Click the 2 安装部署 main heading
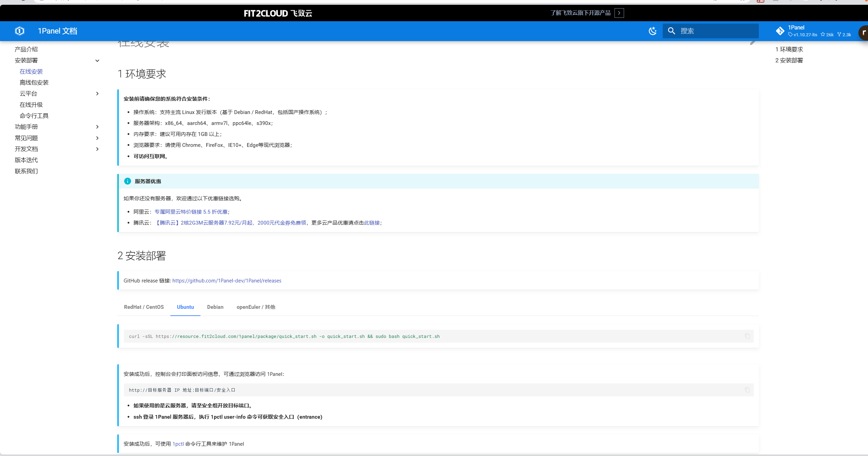868x456 pixels. coord(142,256)
